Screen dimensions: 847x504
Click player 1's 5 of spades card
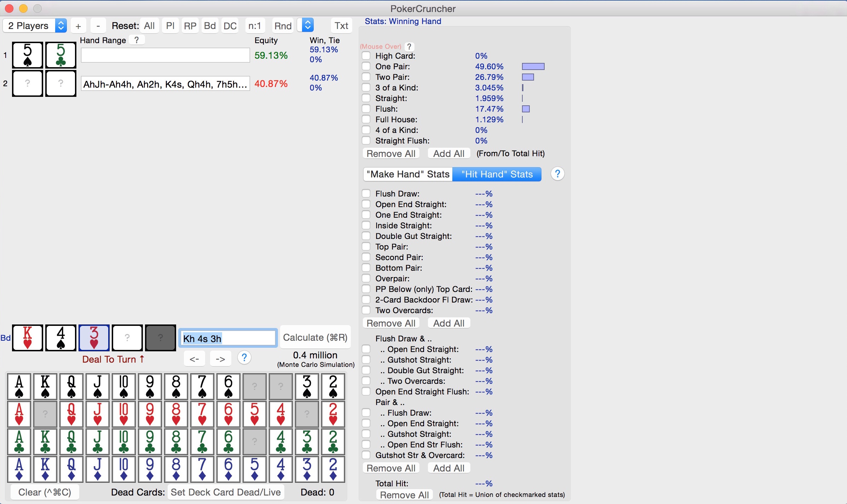point(28,55)
